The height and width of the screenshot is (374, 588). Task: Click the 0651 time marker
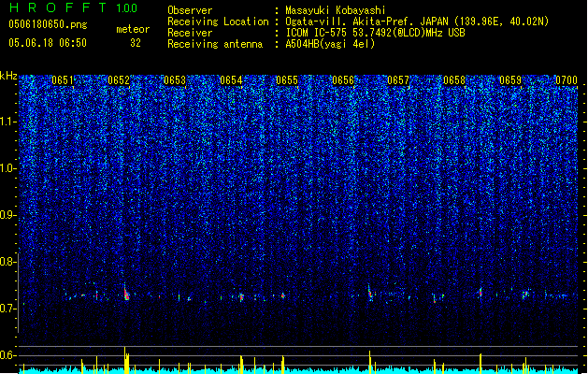[63, 80]
